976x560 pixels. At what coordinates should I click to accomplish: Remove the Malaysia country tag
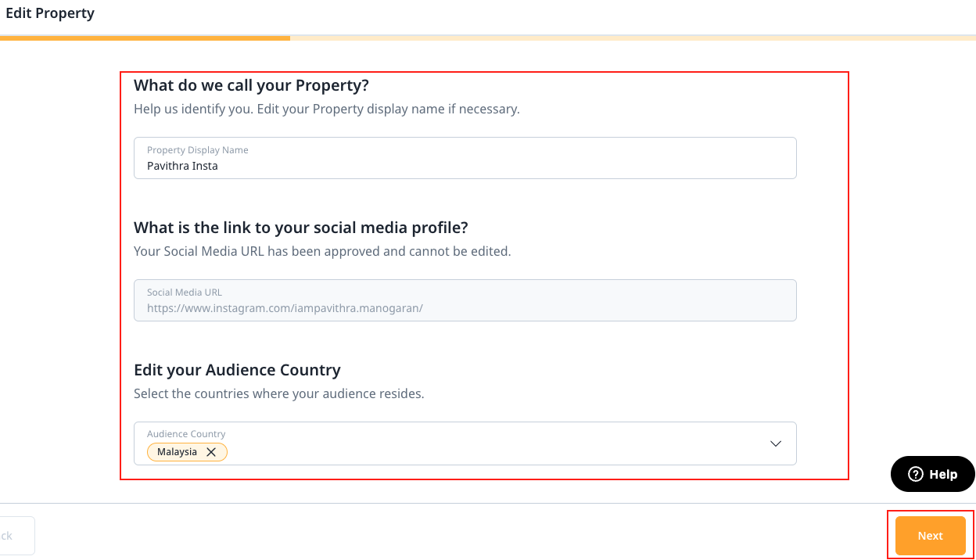[x=210, y=452]
